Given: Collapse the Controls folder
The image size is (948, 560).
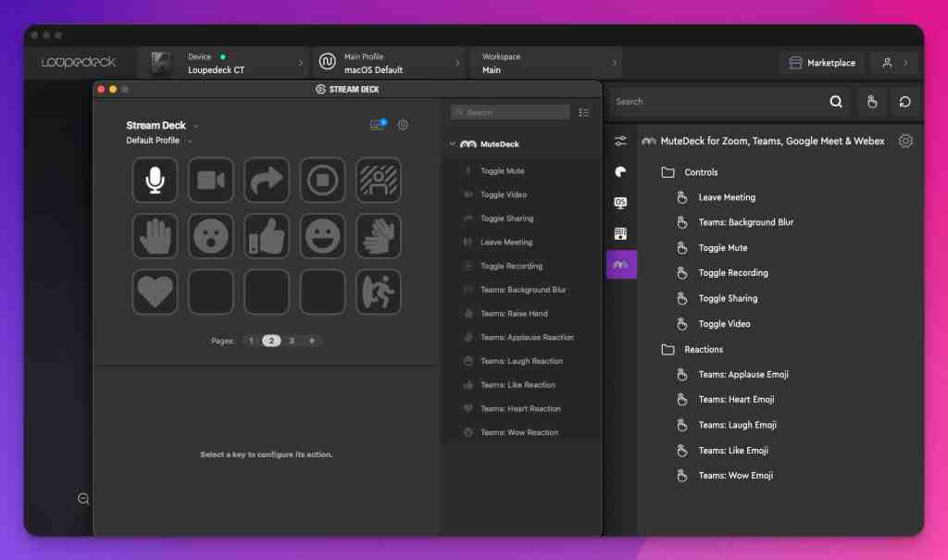Looking at the screenshot, I should pyautogui.click(x=668, y=172).
